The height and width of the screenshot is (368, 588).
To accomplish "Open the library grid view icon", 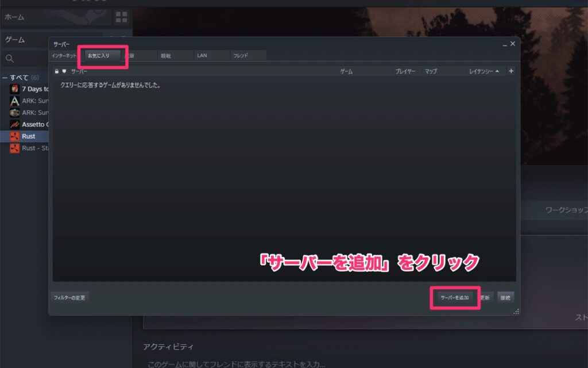I will click(121, 17).
